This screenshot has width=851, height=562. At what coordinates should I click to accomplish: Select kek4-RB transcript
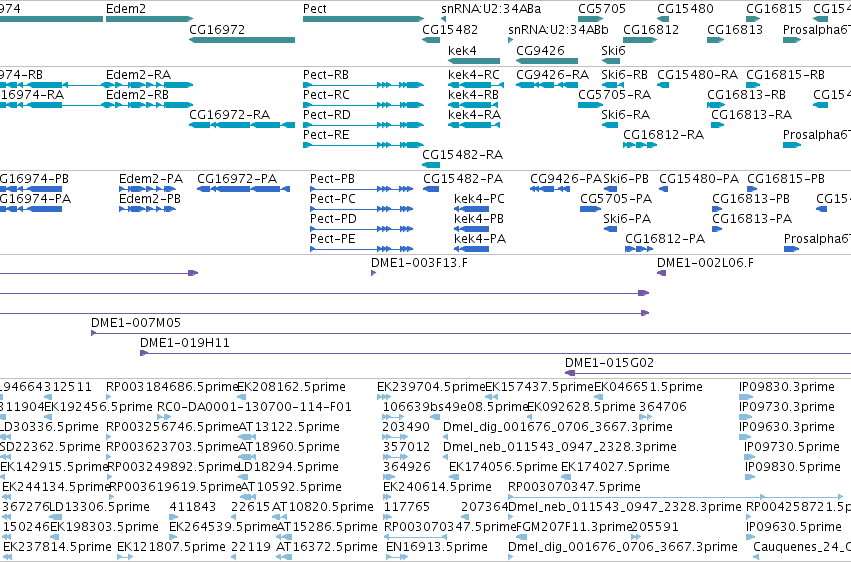pos(474,105)
